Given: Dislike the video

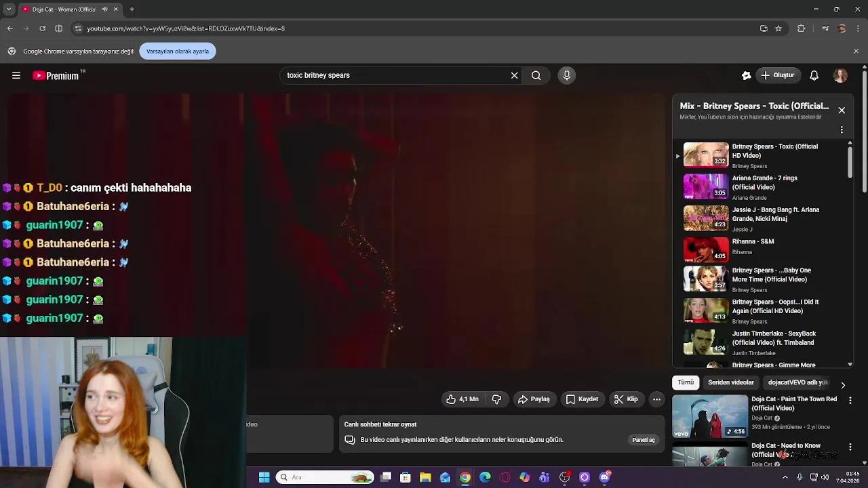Looking at the screenshot, I should point(496,399).
